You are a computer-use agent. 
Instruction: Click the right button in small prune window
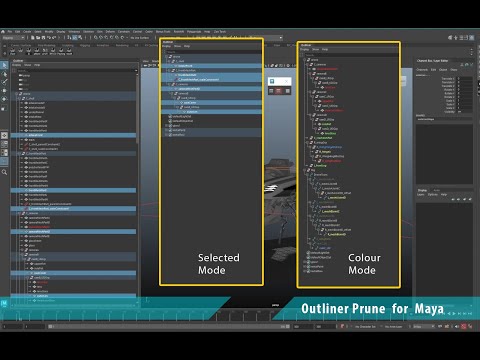click(287, 91)
